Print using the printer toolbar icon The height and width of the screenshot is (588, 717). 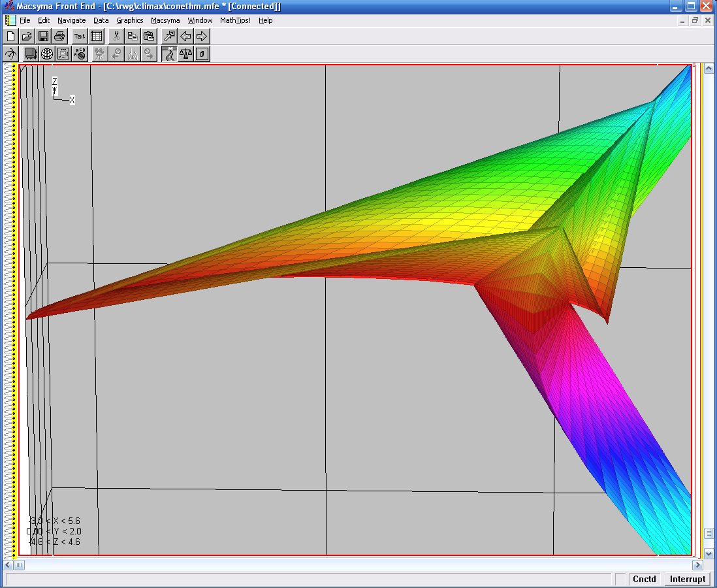(59, 36)
